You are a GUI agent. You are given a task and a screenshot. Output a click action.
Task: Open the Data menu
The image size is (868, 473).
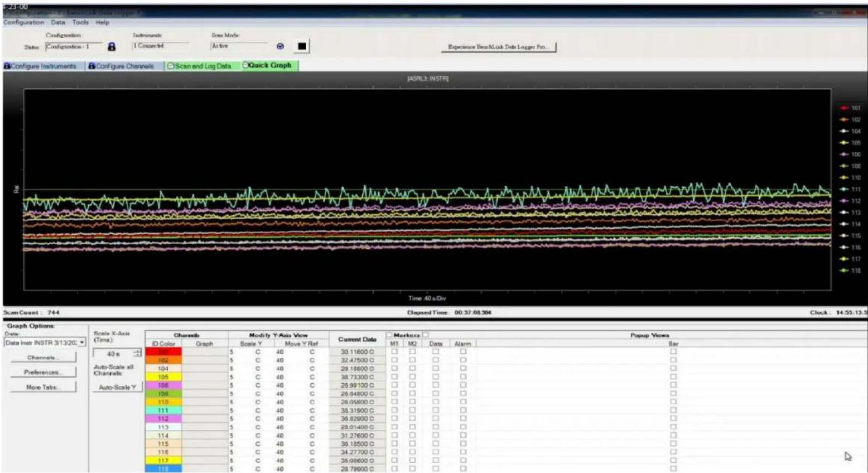(x=58, y=22)
